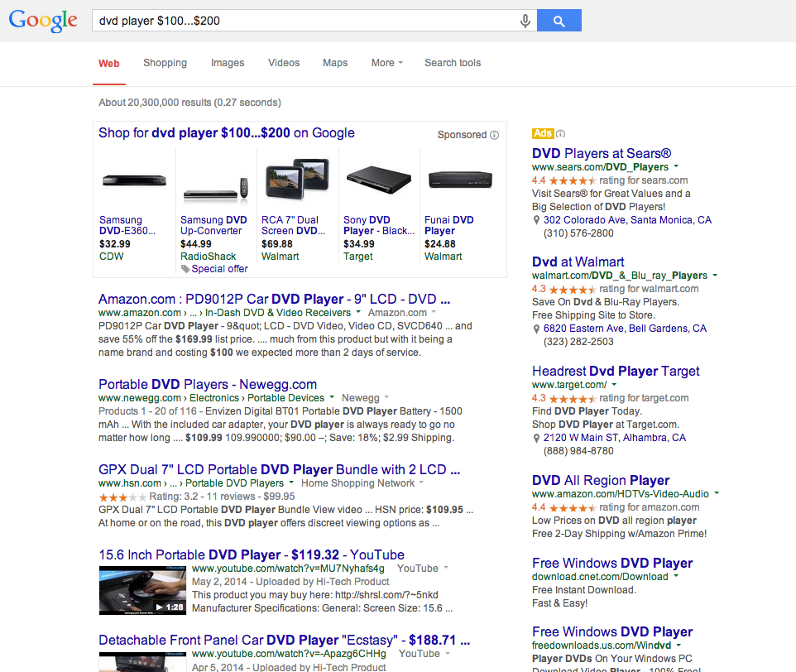Expand arrow after newegg.com Portable Devices URL

(332, 397)
